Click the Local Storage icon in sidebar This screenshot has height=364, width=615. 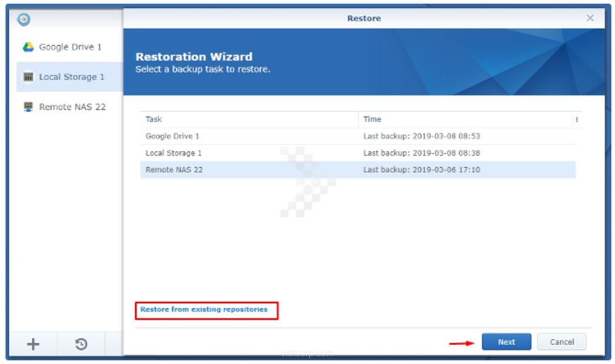click(28, 77)
